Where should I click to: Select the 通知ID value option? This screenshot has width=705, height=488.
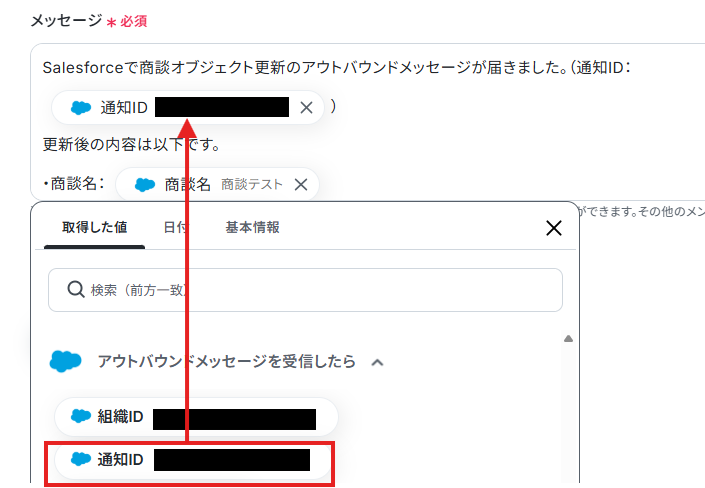click(x=193, y=460)
